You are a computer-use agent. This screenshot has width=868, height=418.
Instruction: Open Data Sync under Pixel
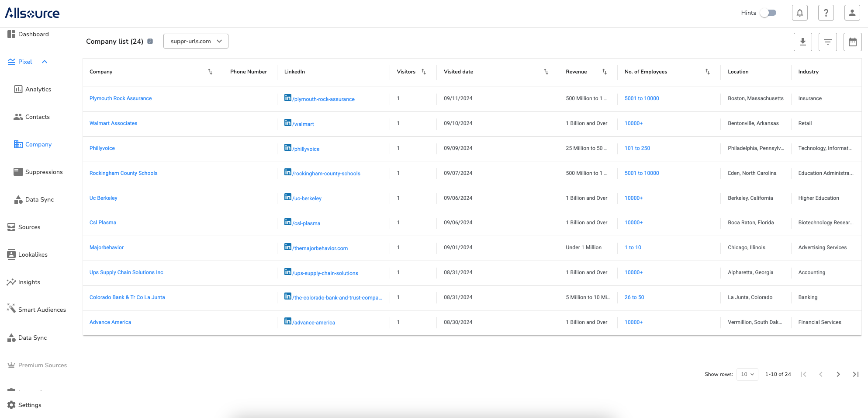pyautogui.click(x=34, y=199)
